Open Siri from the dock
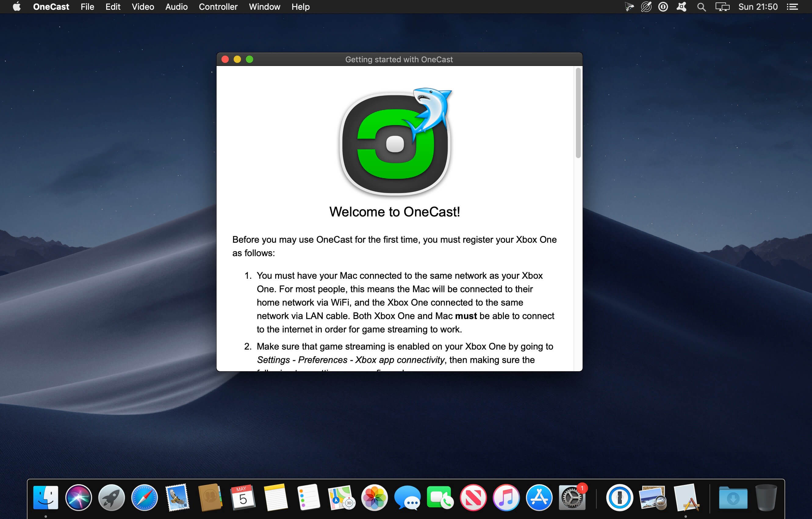Screen dimensions: 812x519 tap(79, 497)
